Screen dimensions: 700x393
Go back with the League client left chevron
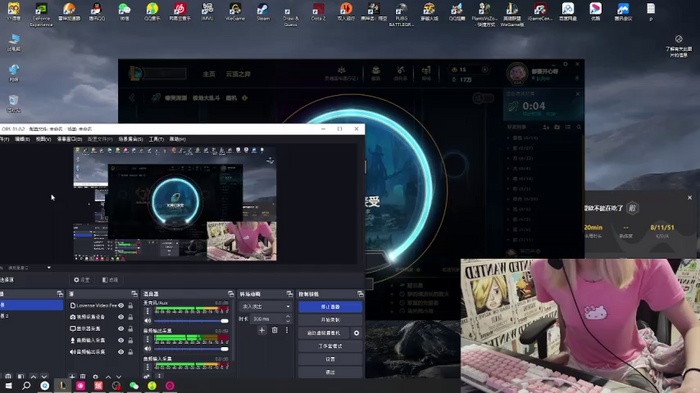(132, 98)
